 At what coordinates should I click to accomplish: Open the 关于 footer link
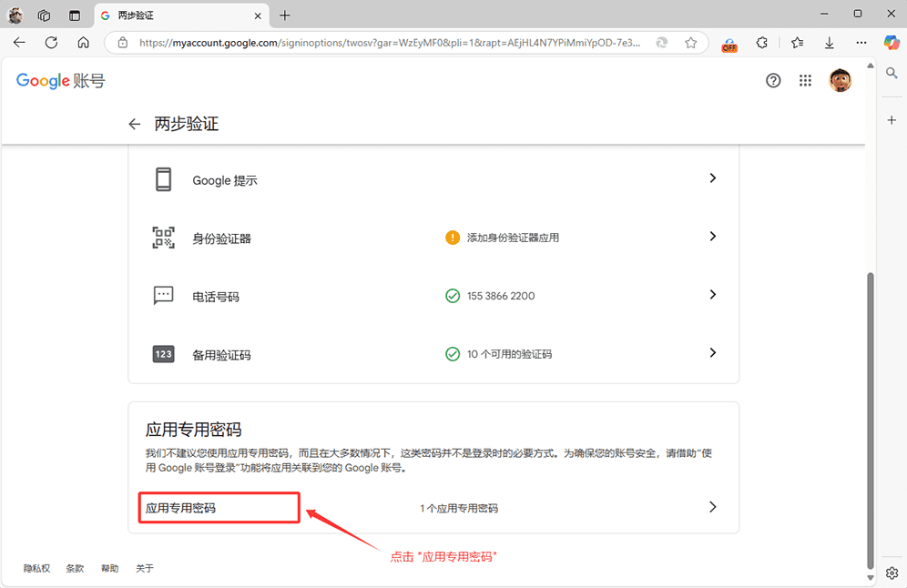(x=145, y=568)
